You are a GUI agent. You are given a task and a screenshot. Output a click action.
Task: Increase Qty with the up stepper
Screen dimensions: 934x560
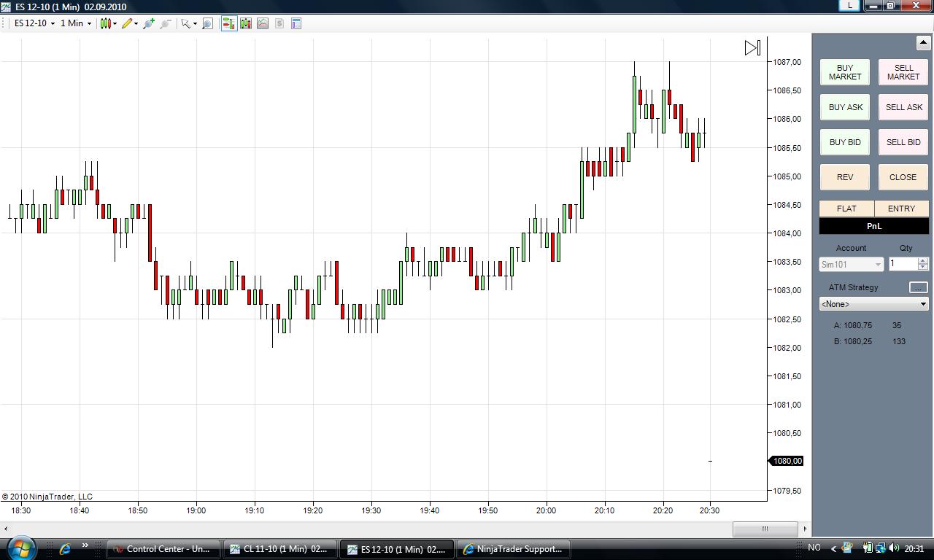923,260
